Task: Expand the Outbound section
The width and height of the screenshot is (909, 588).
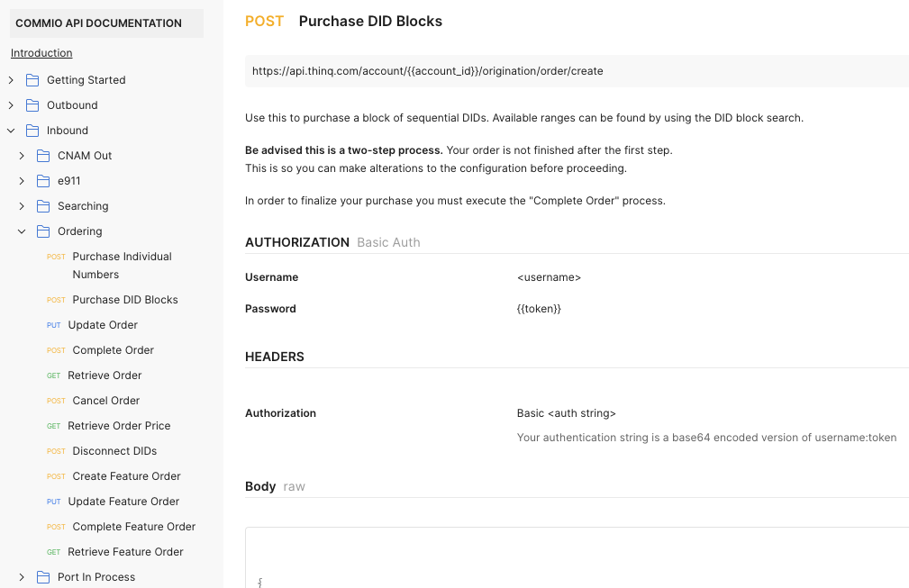Action: click(11, 104)
